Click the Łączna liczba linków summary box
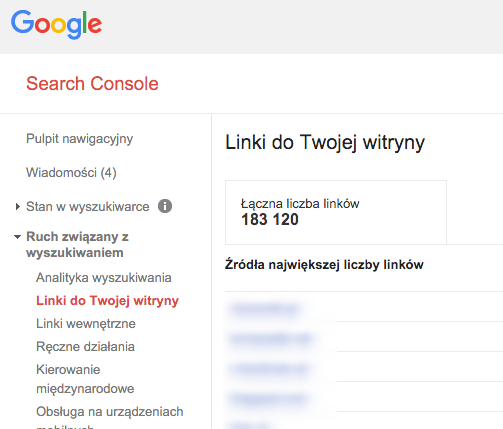 (x=336, y=212)
